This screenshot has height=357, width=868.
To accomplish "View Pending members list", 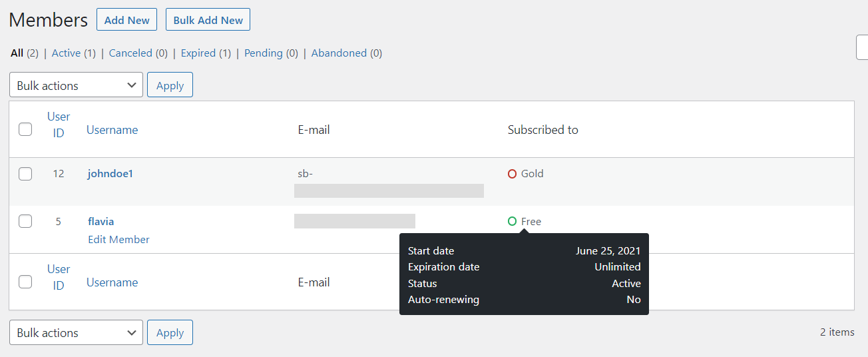I will click(263, 53).
